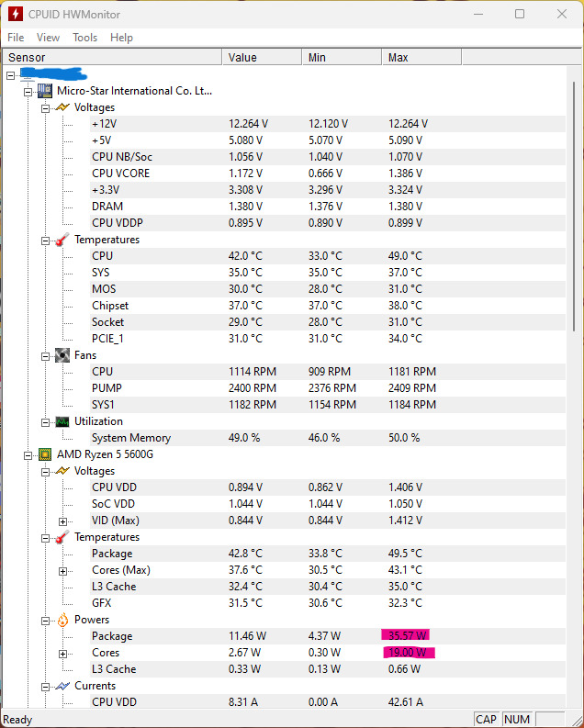Click the Utilization graph icon
Viewport: 584px width, 728px height.
point(62,421)
